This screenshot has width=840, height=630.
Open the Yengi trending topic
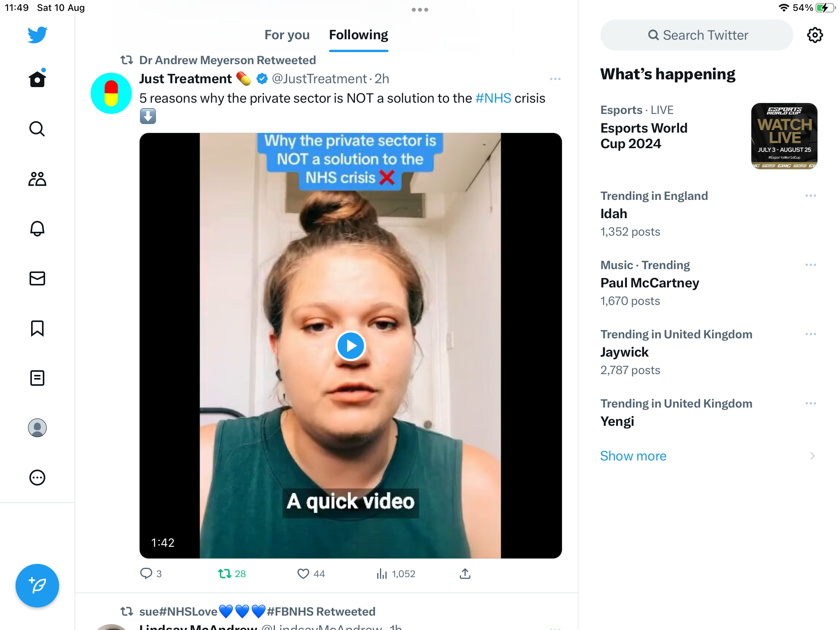coord(617,421)
